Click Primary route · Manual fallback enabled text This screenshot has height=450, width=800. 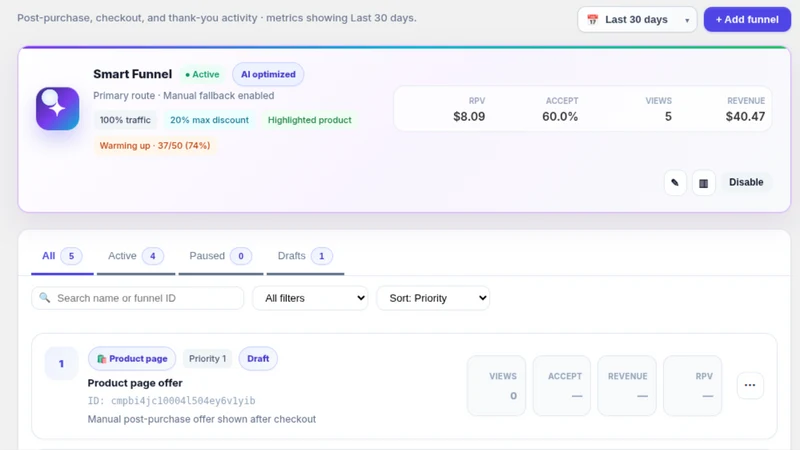coord(184,96)
